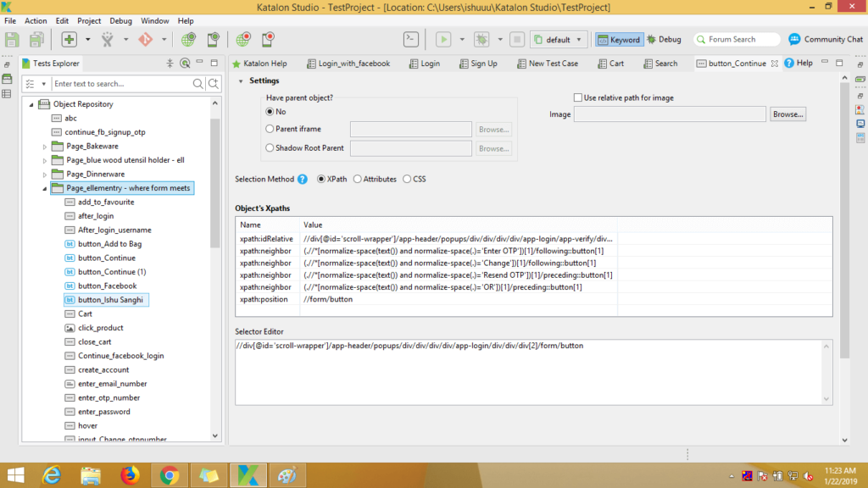Click the Stop execution square icon
868x488 pixels.
click(517, 39)
